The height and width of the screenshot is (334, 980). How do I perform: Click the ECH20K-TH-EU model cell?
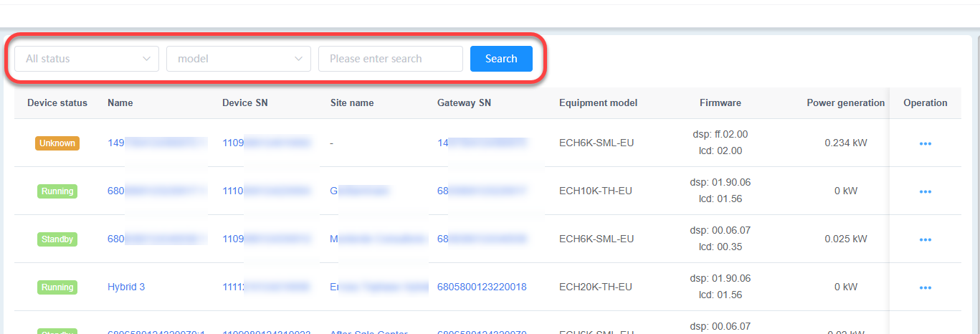point(596,287)
